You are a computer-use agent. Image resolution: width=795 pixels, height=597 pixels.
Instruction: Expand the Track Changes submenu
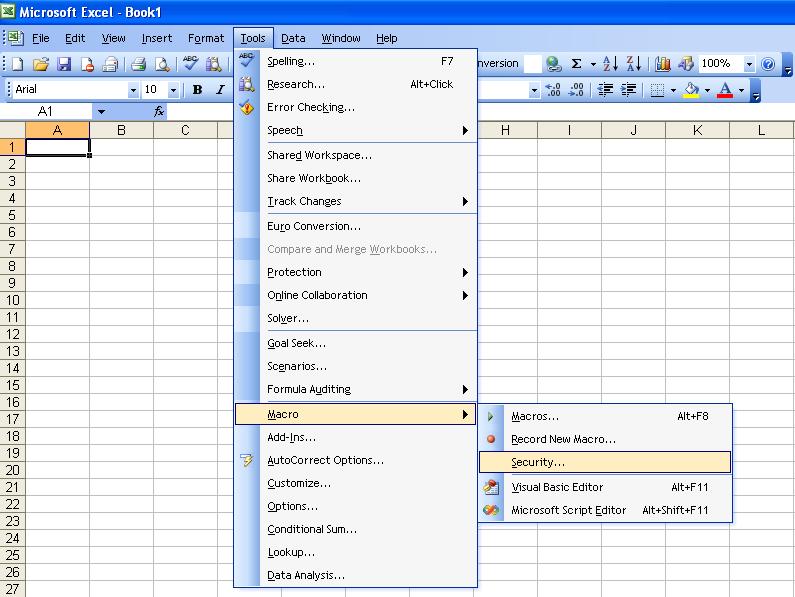(x=356, y=201)
